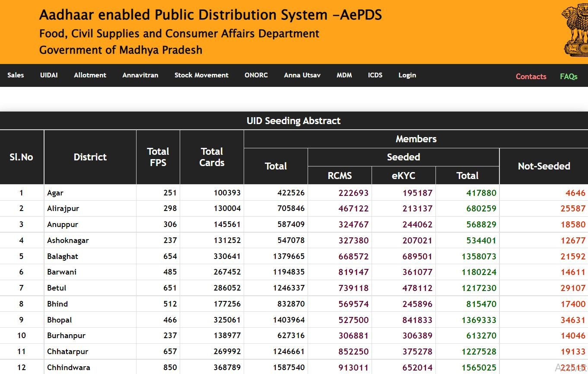588x374 pixels.
Task: Click Barwani not-seeded value 14611
Action: pos(573,272)
